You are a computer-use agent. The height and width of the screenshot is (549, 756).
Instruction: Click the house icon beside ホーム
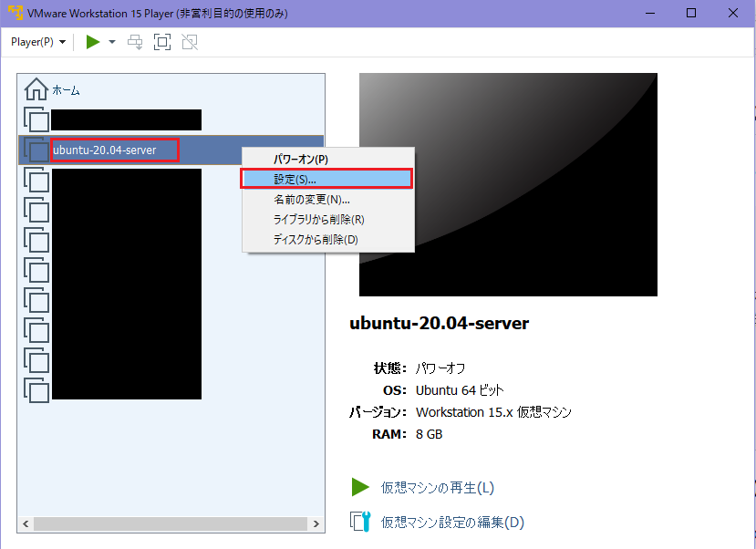(36, 89)
